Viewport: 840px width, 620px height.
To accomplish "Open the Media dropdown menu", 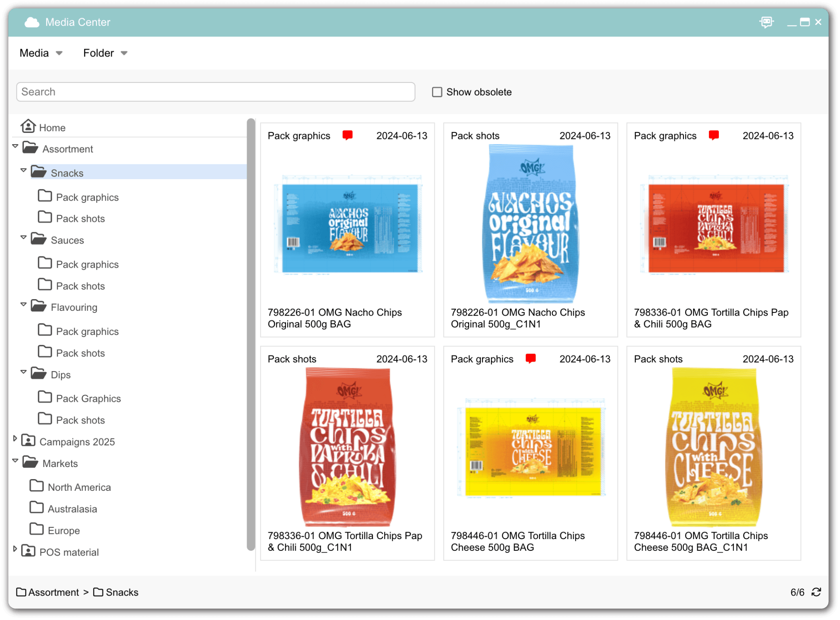I will [40, 53].
